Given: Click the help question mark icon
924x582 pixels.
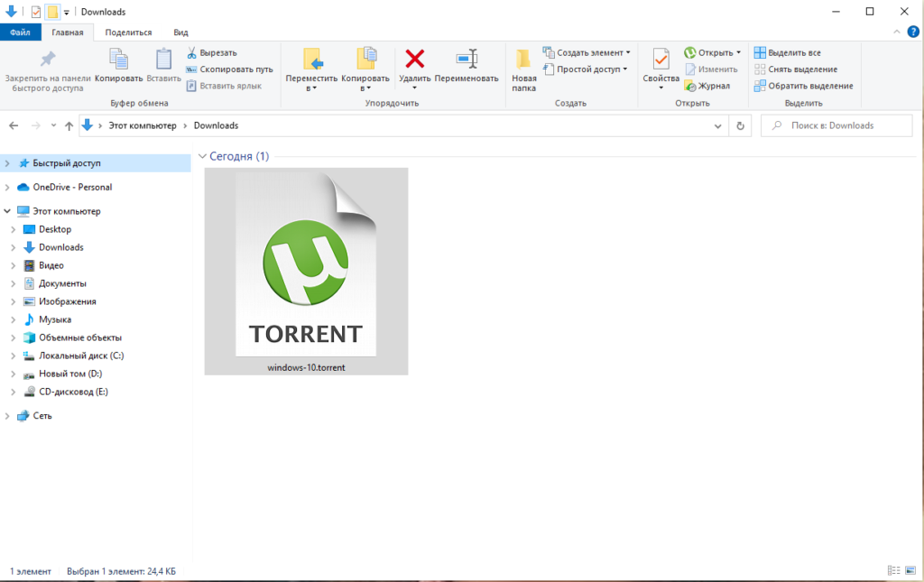Looking at the screenshot, I should tap(913, 32).
